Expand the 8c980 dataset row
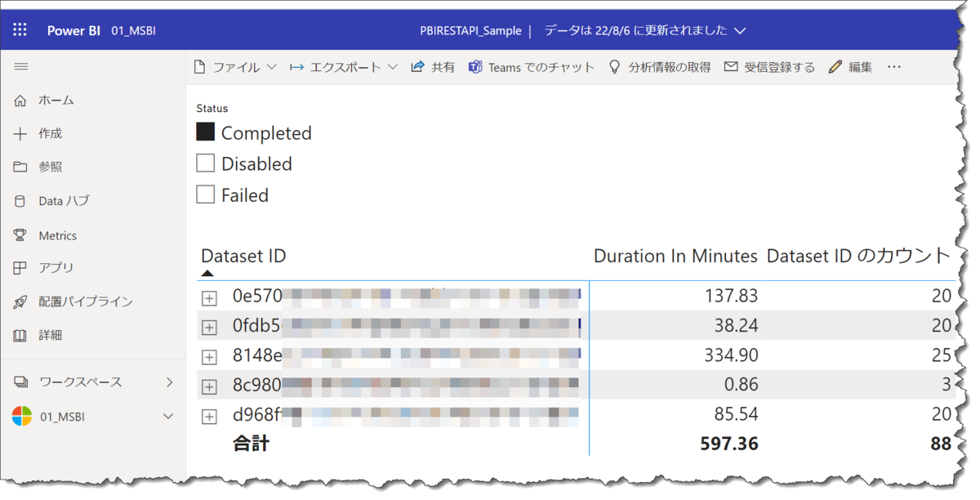Image resolution: width=980 pixels, height=500 pixels. click(210, 386)
